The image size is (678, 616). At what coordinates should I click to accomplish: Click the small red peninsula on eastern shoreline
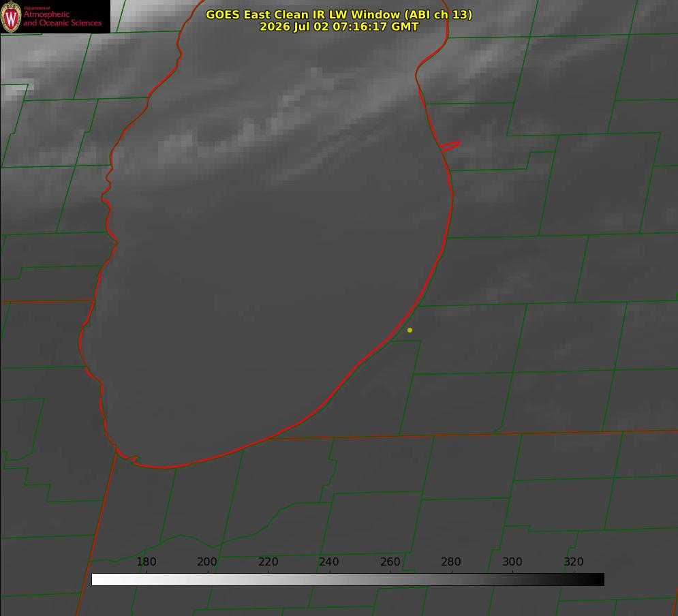[x=450, y=145]
